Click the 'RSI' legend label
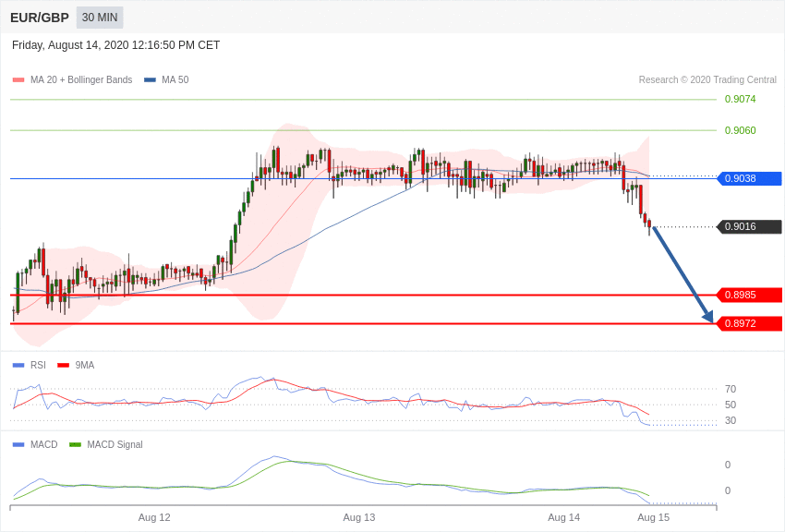This screenshot has width=785, height=532. tap(38, 366)
